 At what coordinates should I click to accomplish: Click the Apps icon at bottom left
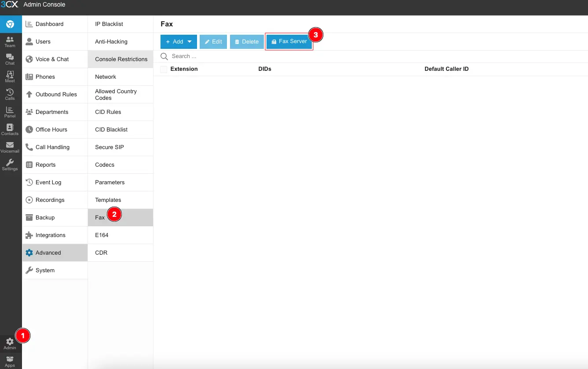coord(10,362)
